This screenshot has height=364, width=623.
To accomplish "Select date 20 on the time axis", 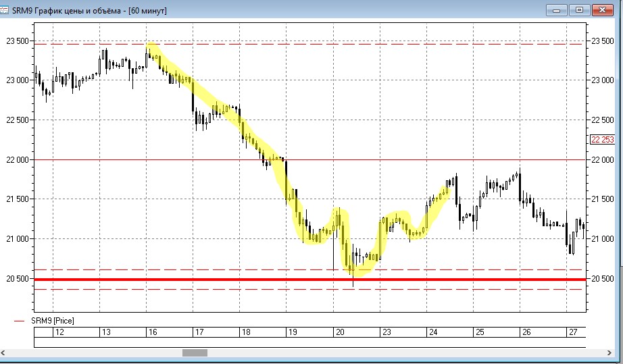I will [x=340, y=332].
